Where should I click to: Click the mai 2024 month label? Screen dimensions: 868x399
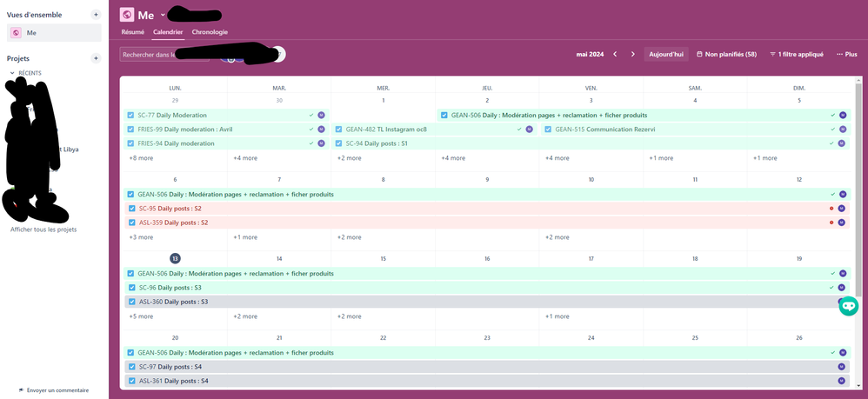click(590, 54)
